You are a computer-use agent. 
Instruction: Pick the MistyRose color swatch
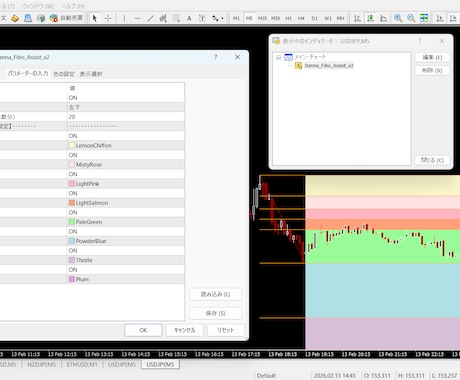[x=72, y=165]
